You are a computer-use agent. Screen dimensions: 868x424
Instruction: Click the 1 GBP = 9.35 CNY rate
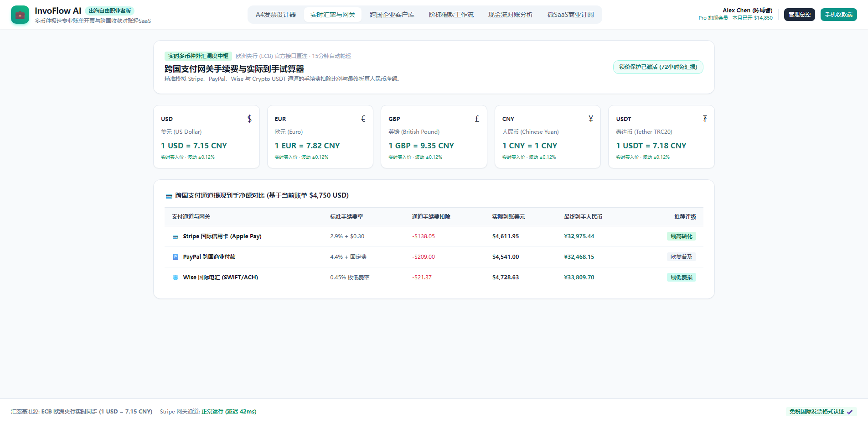pyautogui.click(x=421, y=146)
